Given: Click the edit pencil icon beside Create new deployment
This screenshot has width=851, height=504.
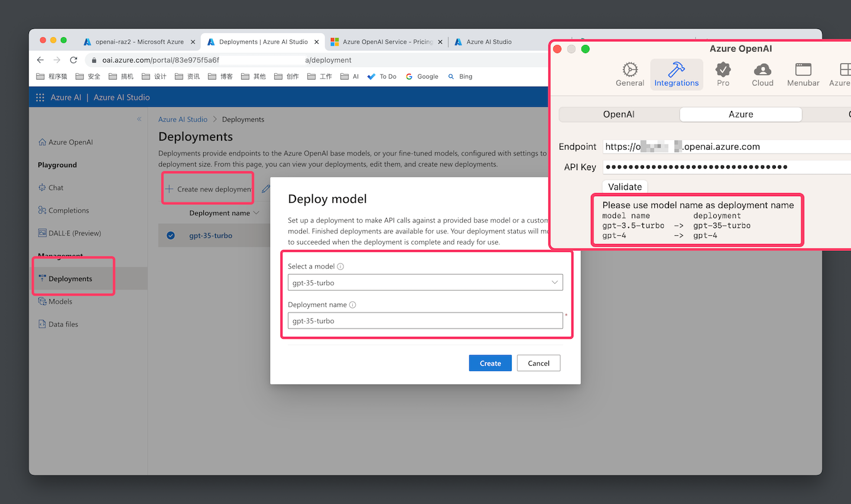Looking at the screenshot, I should coord(266,188).
